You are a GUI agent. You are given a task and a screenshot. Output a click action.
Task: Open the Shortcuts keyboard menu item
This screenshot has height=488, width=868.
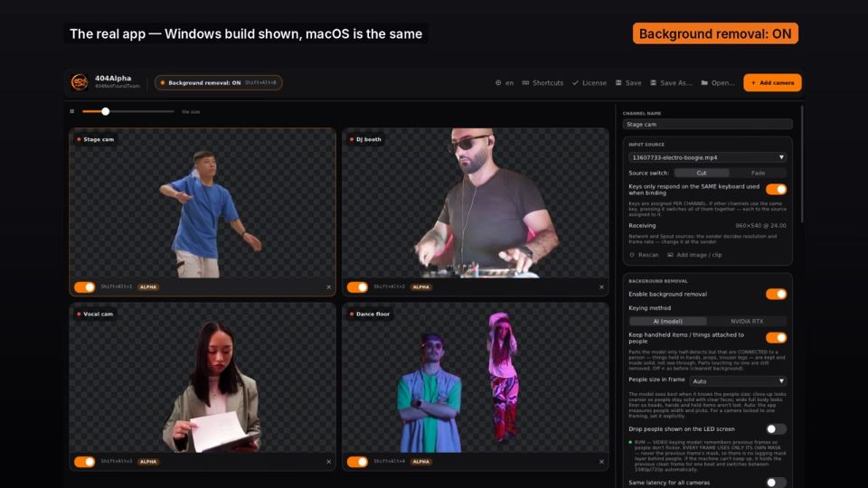(542, 83)
